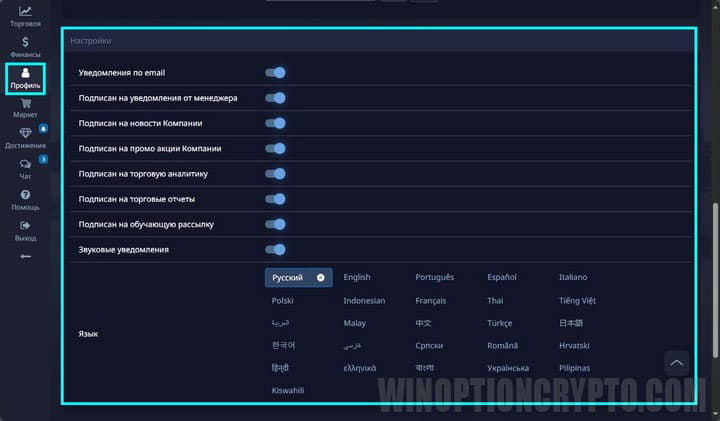Select Română language
720x421 pixels.
click(x=502, y=346)
